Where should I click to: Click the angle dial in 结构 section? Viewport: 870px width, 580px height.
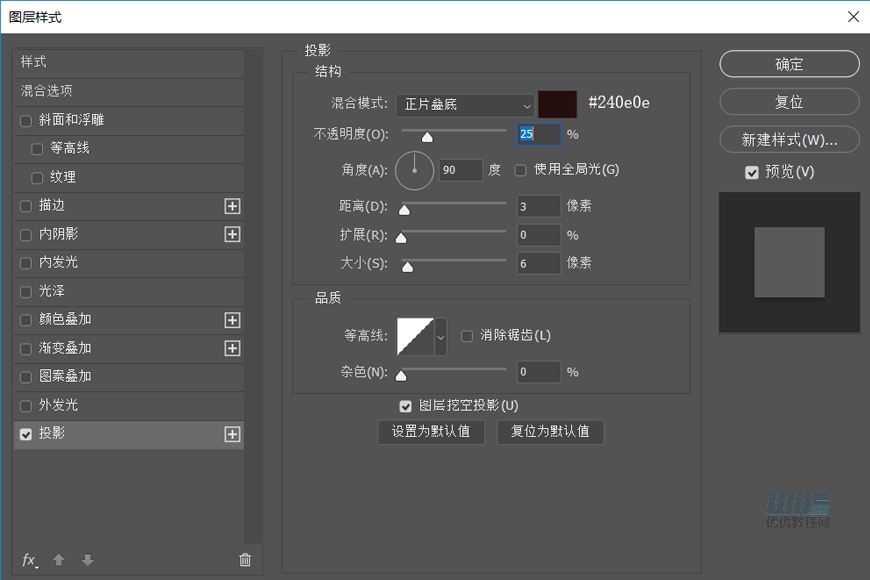tap(414, 170)
